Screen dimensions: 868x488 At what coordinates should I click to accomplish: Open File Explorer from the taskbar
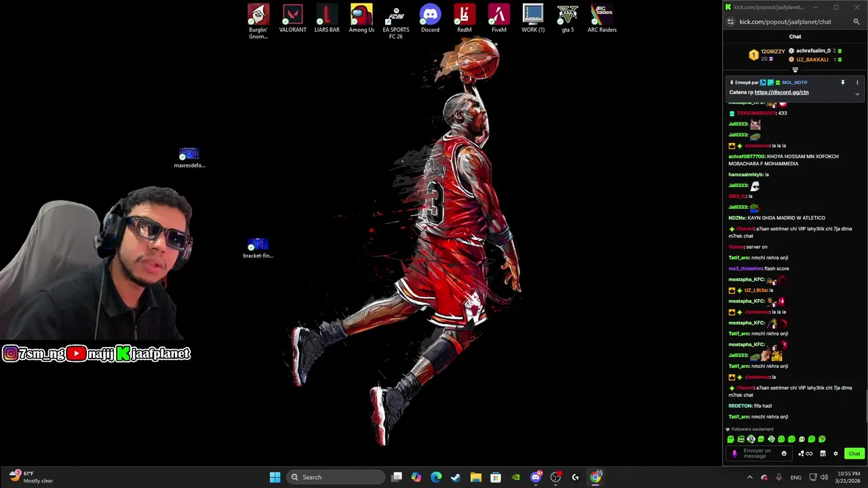coord(476,477)
